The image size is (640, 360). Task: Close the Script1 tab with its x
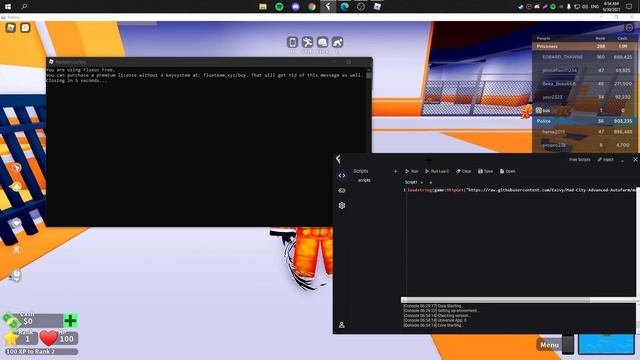click(422, 182)
